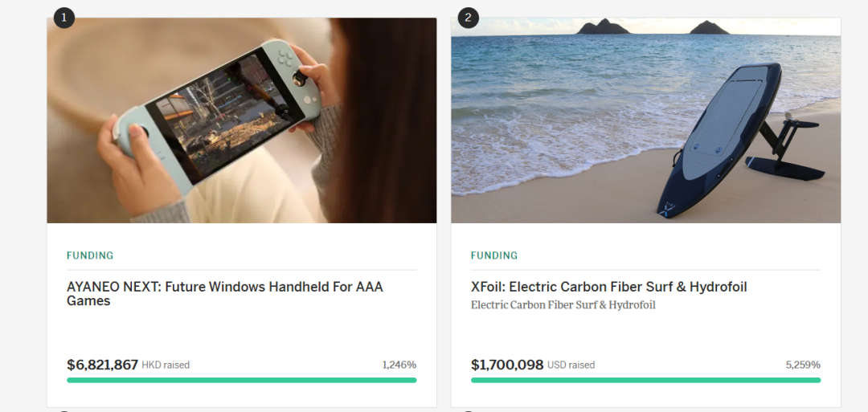Image resolution: width=868 pixels, height=412 pixels.
Task: Click the AYANEO funding progress bar
Action: (241, 380)
